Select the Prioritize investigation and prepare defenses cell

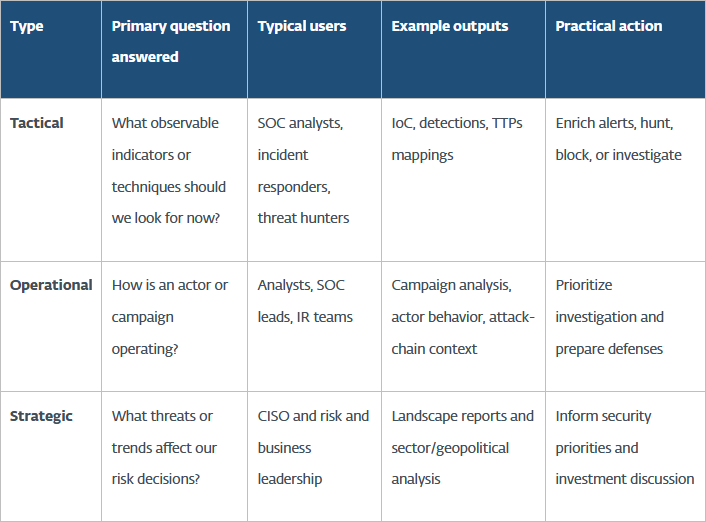point(625,327)
